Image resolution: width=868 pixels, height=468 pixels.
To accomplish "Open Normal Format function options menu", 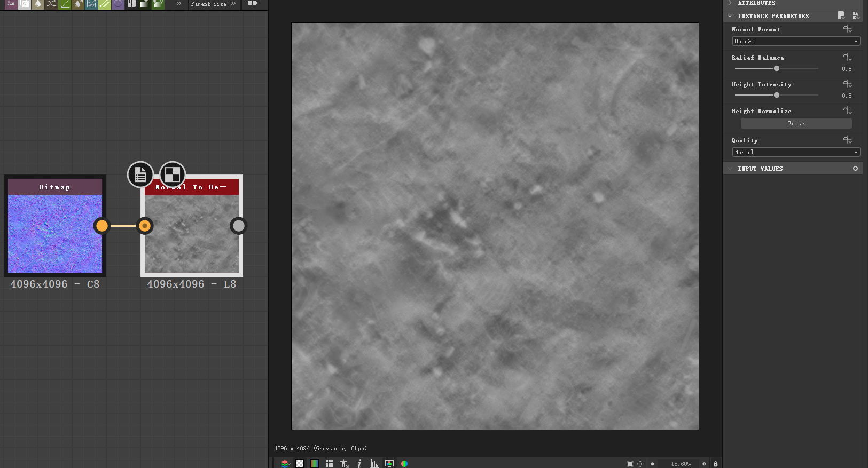I will (848, 29).
